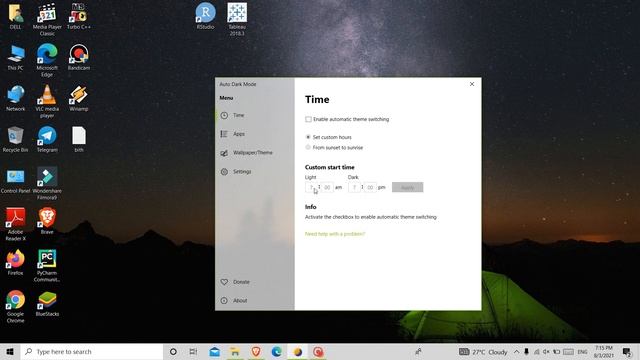Viewport: 640px width, 360px height.
Task: Click the Dark start hour field
Action: pos(354,187)
